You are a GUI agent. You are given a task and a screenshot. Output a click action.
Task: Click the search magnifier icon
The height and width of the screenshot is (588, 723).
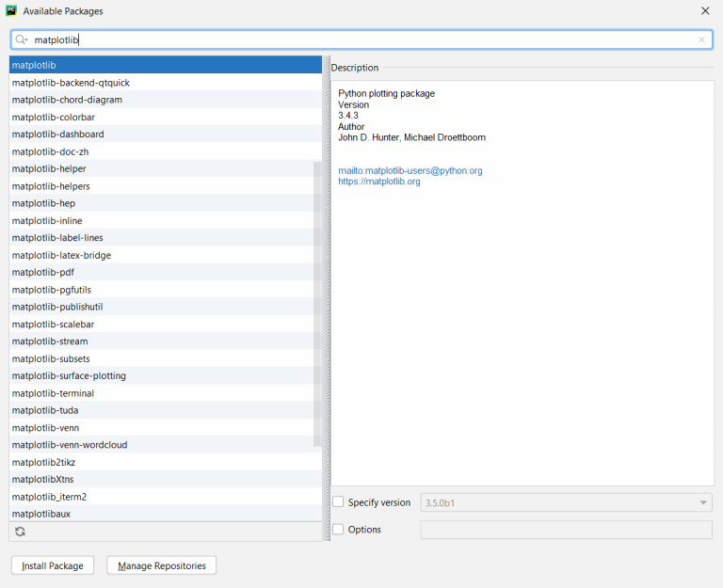pyautogui.click(x=22, y=40)
